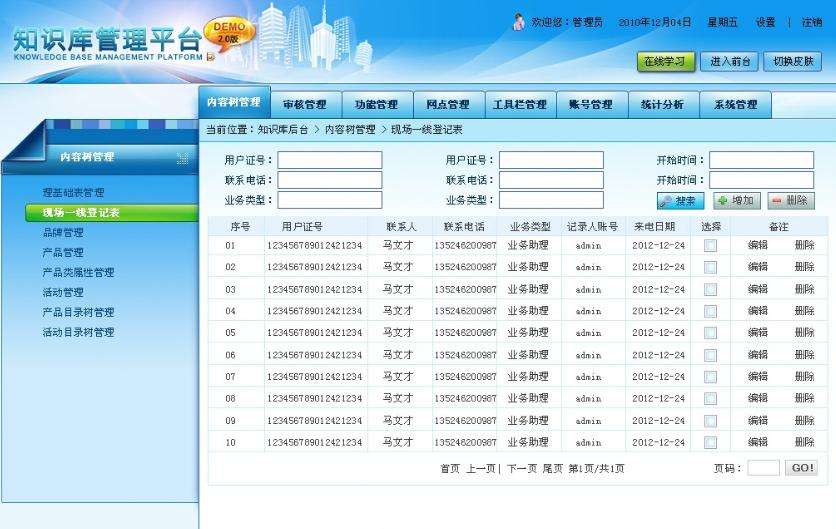
Task: Click 编辑 in row 01
Action: [x=758, y=245]
